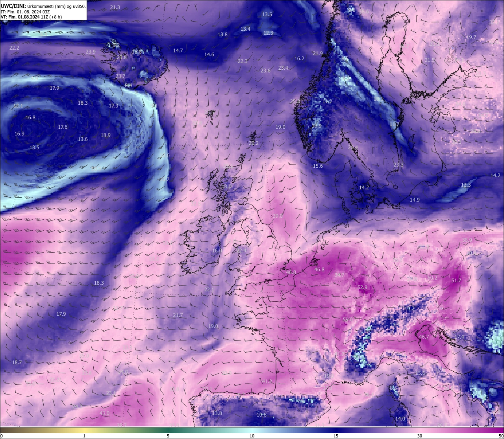
Task: Click the 21.3 value at the top
Action: (115, 7)
